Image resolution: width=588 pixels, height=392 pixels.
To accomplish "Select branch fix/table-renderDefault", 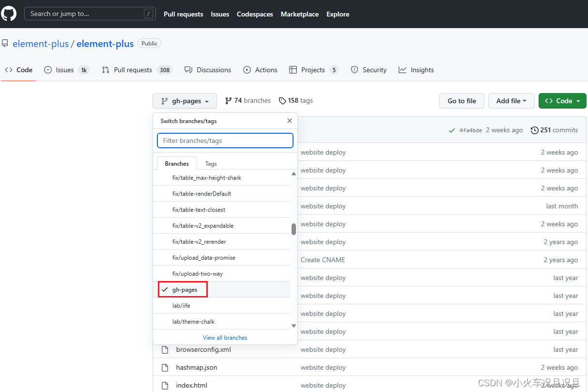I will (x=222, y=194).
